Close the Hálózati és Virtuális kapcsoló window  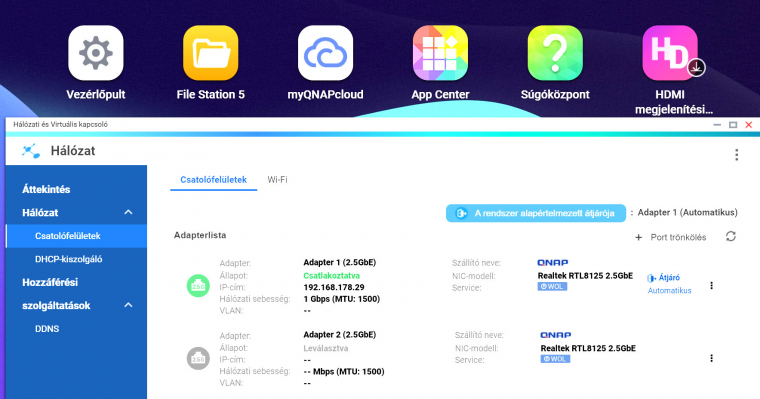[x=748, y=125]
